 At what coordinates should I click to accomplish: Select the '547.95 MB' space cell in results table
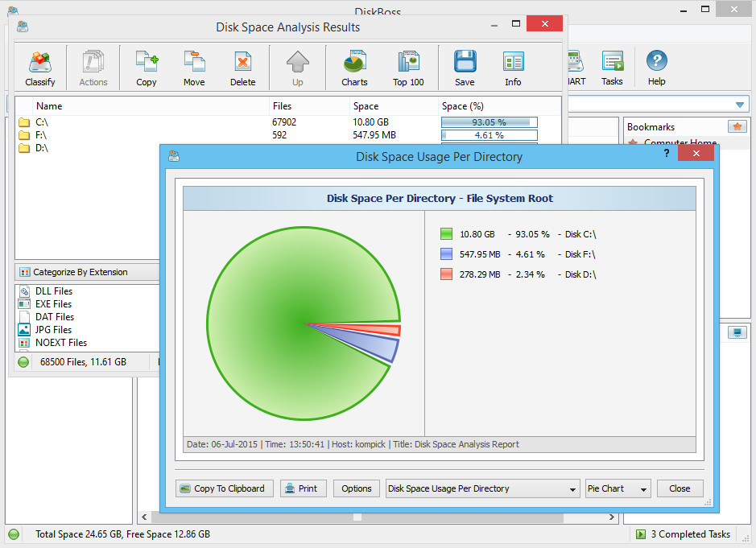point(374,135)
